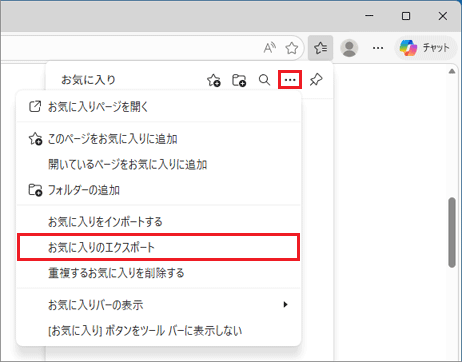Viewport: 462px width, 362px height.
Task: Choose フォルダーの追加 from the menu
Action: tap(159, 190)
